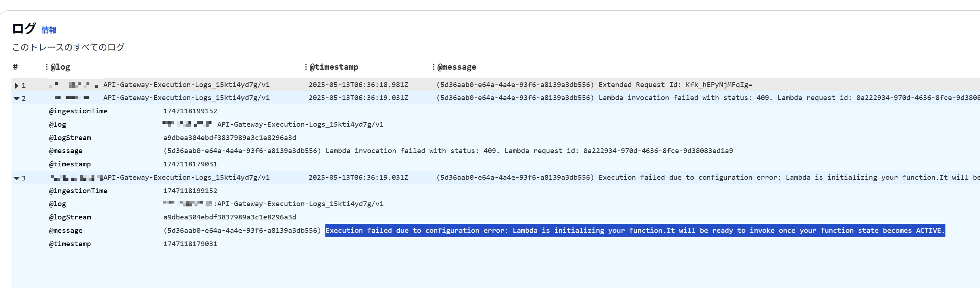This screenshot has width=980, height=288.
Task: Collapse log row 3
Action: (16, 178)
